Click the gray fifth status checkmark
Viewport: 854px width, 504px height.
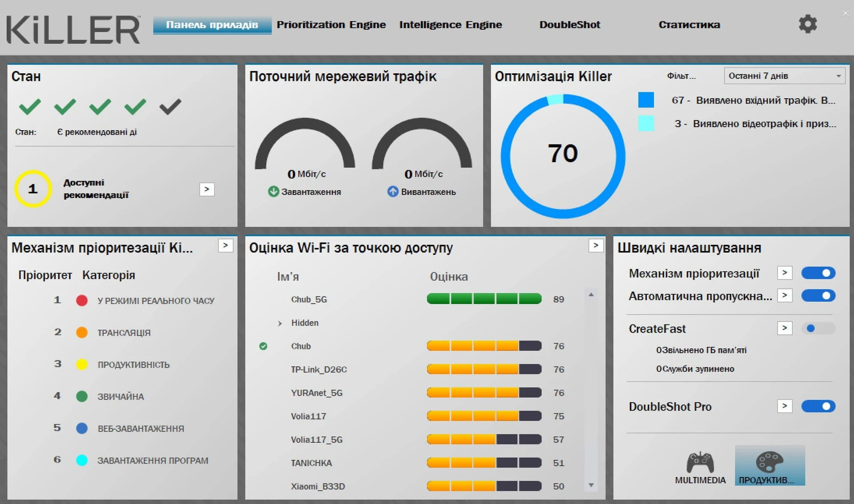coord(170,107)
